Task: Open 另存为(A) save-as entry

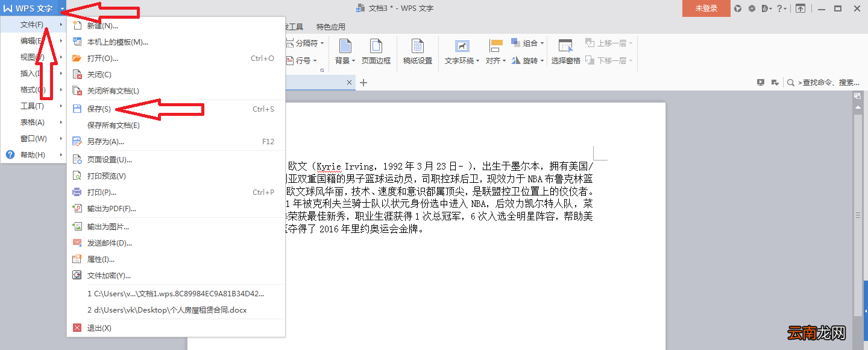Action: (x=175, y=142)
